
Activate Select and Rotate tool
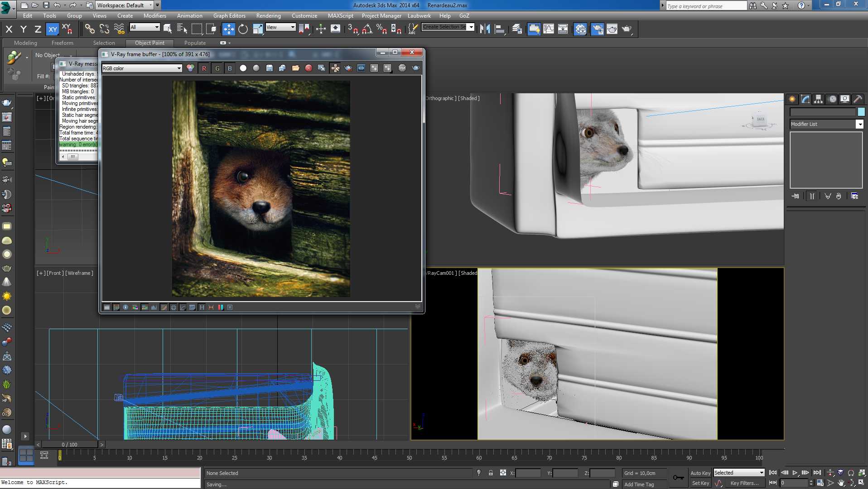(243, 29)
